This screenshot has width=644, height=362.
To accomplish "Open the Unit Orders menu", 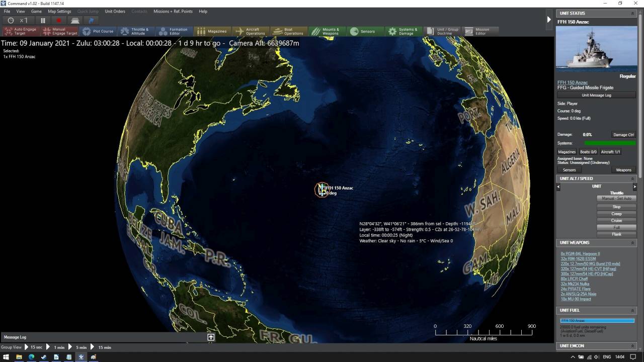I will pos(115,11).
